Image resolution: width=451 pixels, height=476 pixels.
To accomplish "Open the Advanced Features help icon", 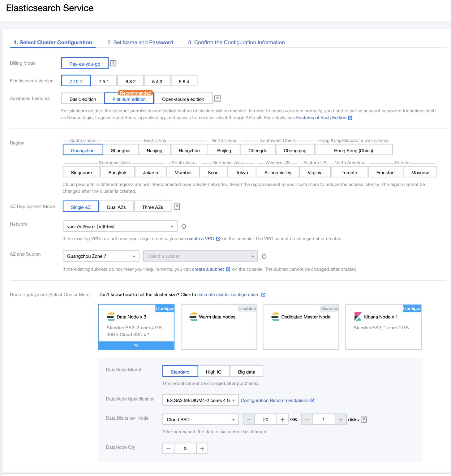I will 217,98.
